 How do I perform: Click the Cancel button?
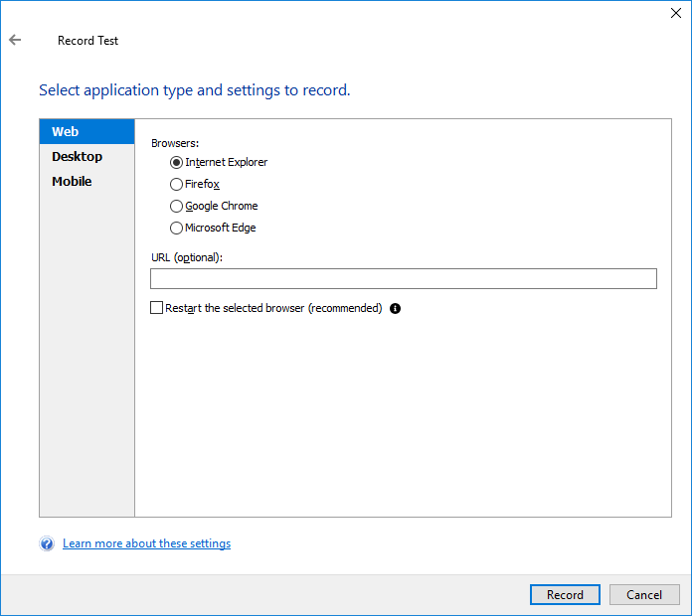click(x=644, y=595)
